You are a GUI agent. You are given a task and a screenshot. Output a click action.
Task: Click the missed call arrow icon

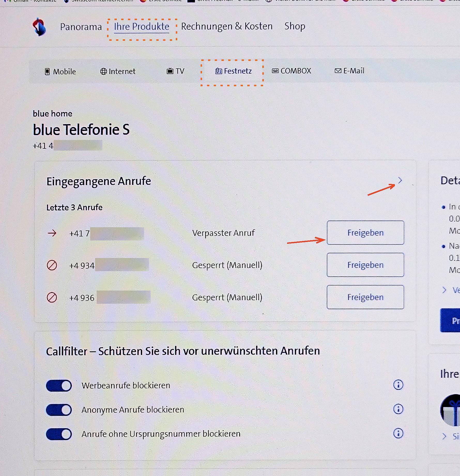[52, 233]
